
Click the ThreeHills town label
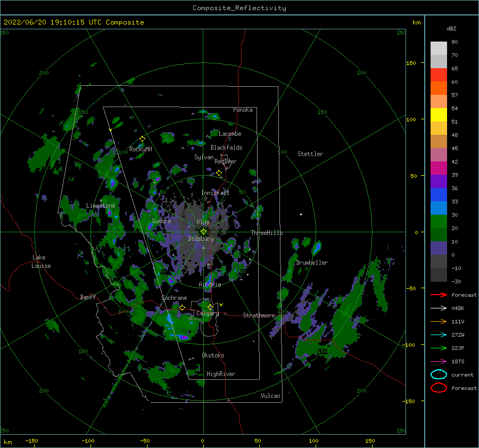click(267, 233)
